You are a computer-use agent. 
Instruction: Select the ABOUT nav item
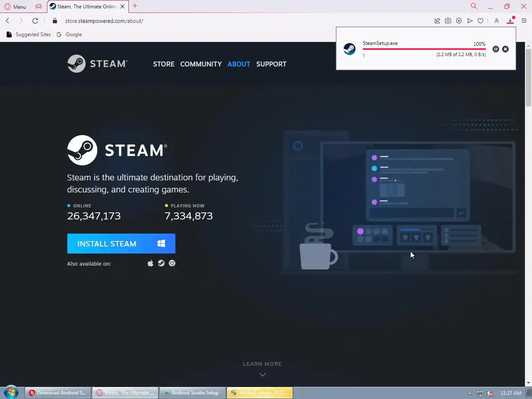pyautogui.click(x=239, y=64)
